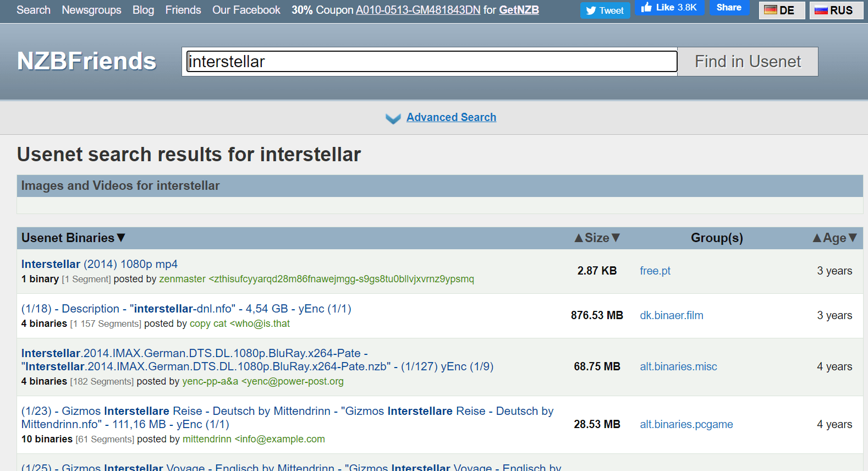868x471 pixels.
Task: Open the Newsgroups menu item
Action: [x=91, y=10]
